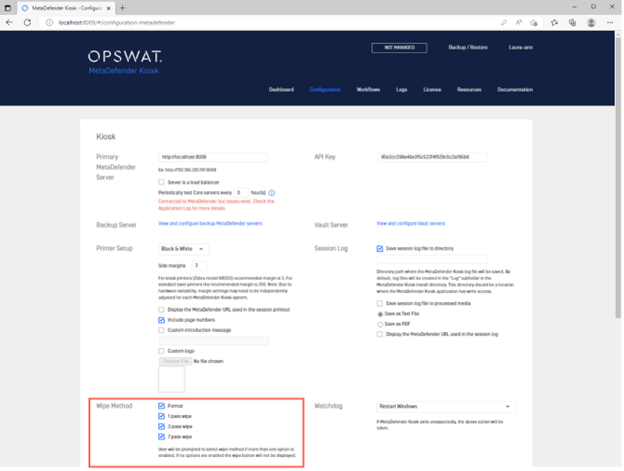Open the password key icon in address bar

click(504, 23)
